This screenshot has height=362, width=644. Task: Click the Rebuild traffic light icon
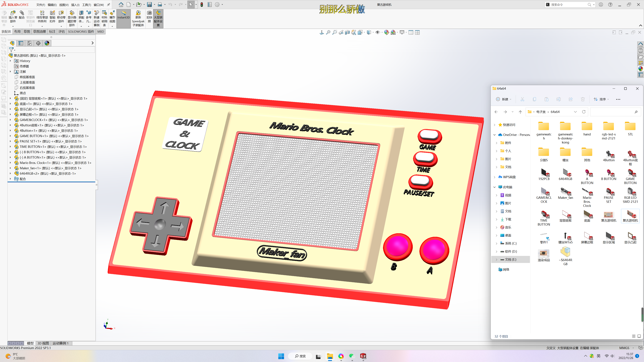point(202,5)
